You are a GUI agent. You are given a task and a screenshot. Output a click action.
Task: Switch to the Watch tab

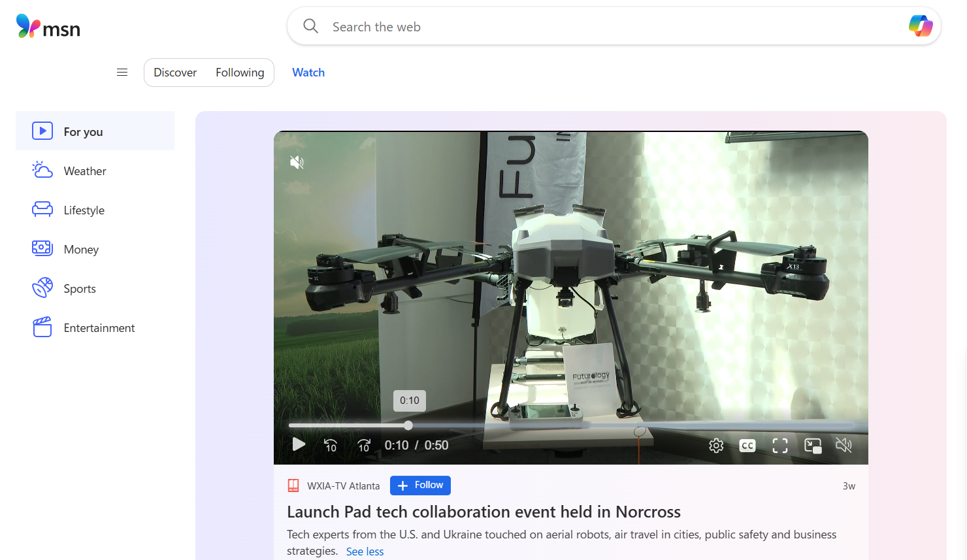point(308,73)
